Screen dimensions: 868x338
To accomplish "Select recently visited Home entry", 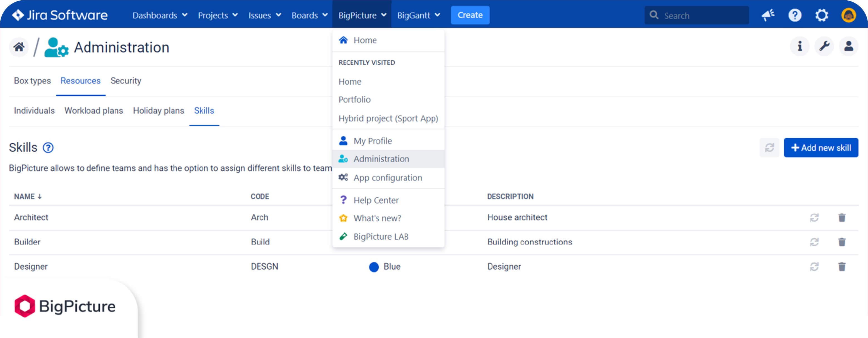I will [388, 81].
